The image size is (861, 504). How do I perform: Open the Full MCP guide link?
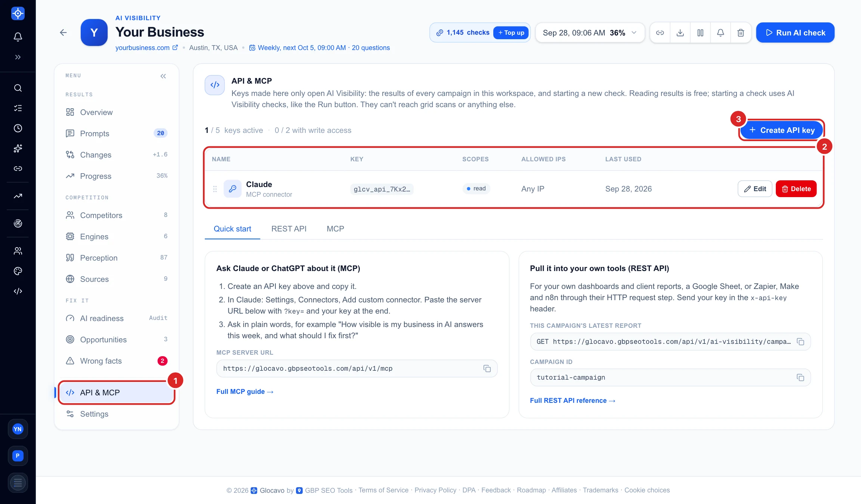click(x=245, y=392)
